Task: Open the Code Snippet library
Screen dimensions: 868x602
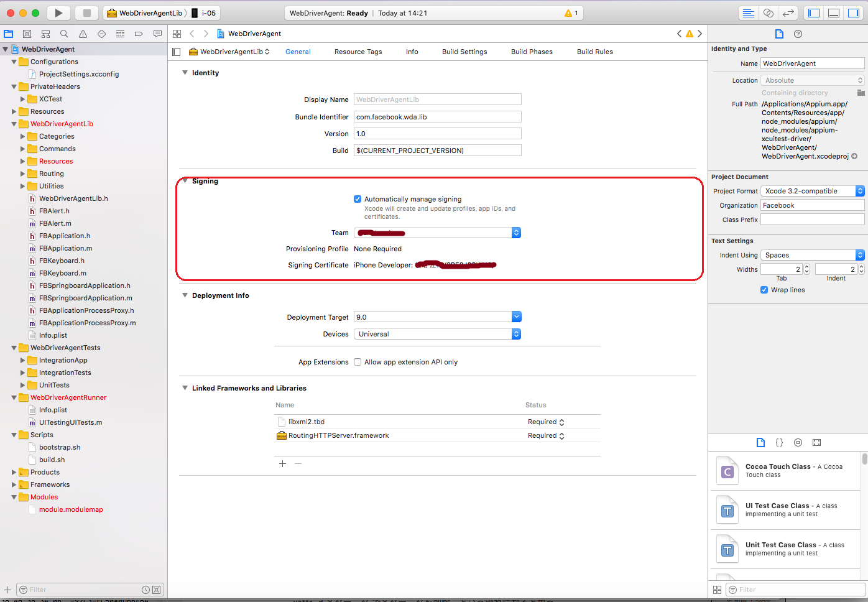Action: point(779,442)
